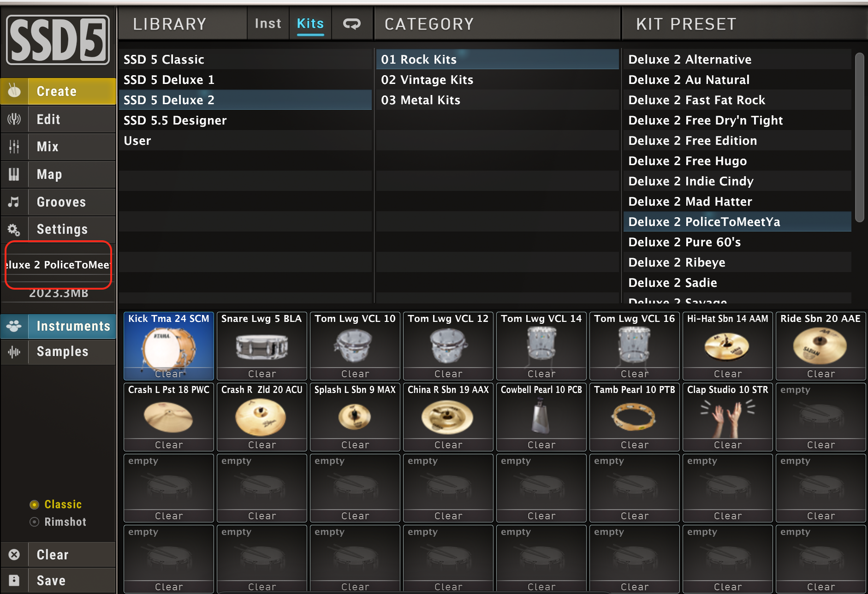This screenshot has height=594, width=868.
Task: Clear the Kick Tma 24 SCM slot
Action: (x=169, y=374)
